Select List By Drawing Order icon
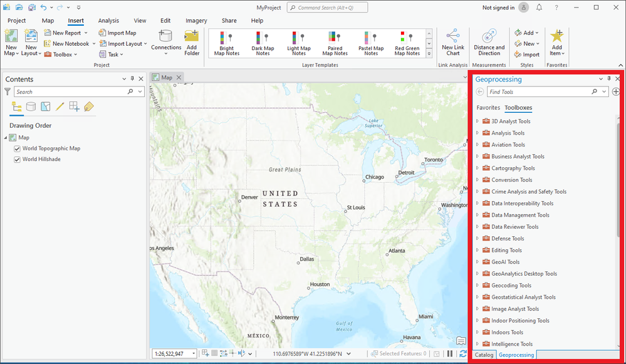The image size is (626, 364). tap(17, 107)
